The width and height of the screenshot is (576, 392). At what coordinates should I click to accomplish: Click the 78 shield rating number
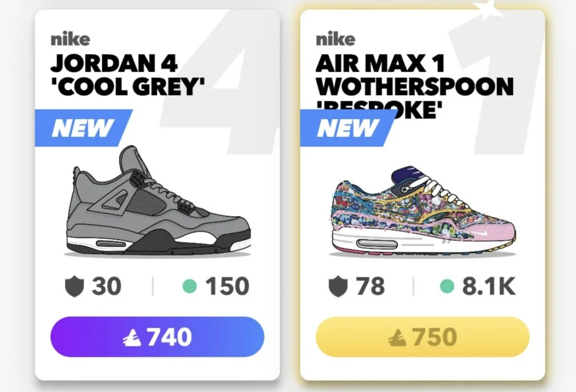[370, 286]
